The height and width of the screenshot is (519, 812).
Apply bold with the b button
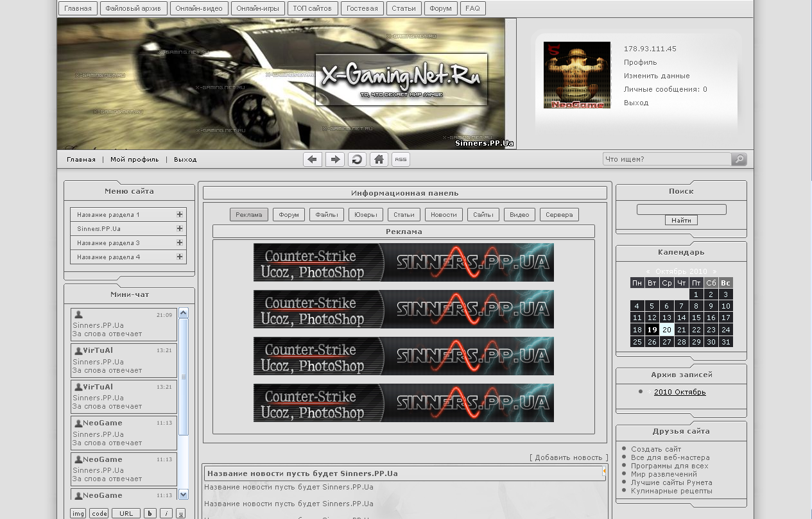click(x=150, y=513)
